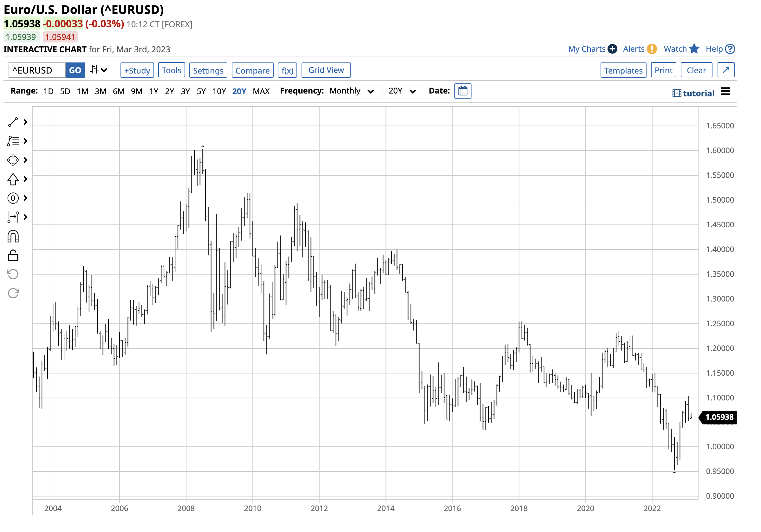Image resolution: width=761 pixels, height=532 pixels.
Task: Click the redo arrow icon
Action: coord(13,293)
